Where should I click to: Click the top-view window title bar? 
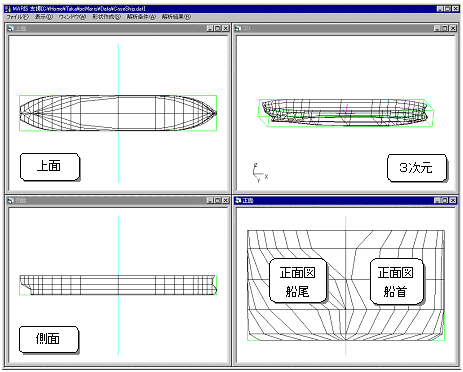[x=118, y=29]
